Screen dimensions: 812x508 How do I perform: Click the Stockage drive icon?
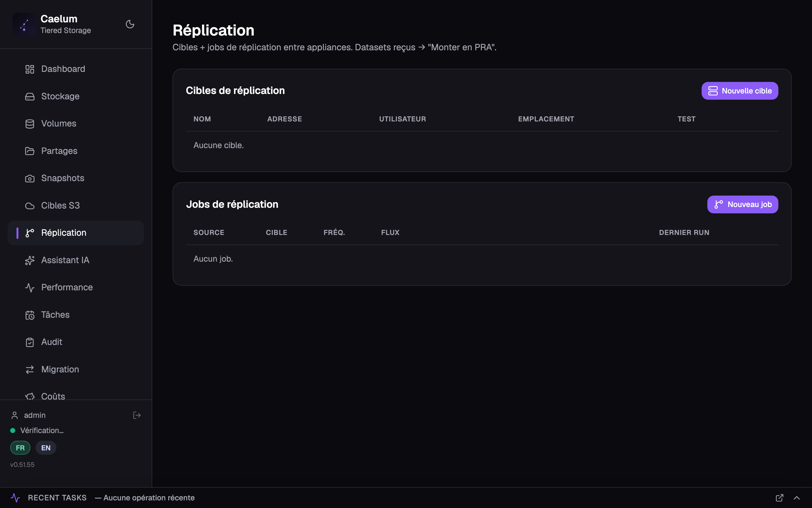coord(30,97)
